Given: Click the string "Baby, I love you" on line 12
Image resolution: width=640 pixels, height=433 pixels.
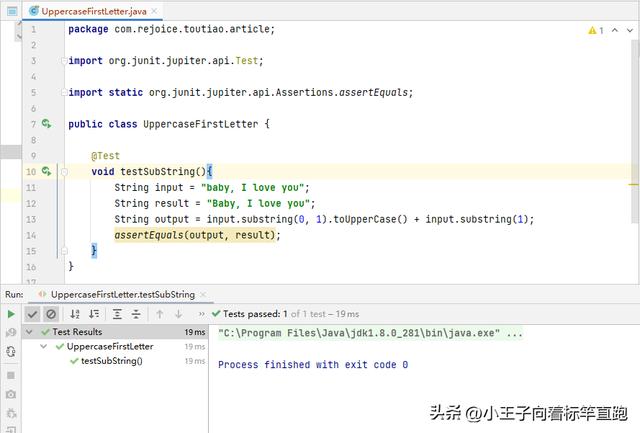Looking at the screenshot, I should point(258,203).
